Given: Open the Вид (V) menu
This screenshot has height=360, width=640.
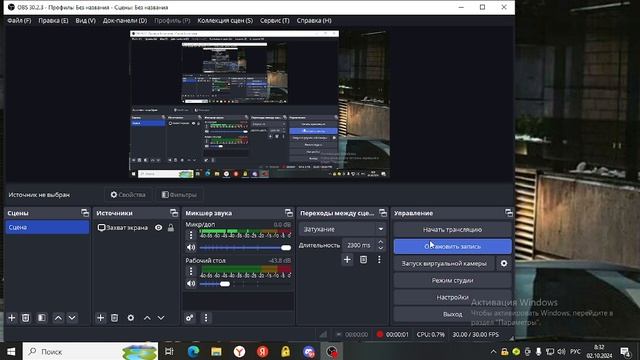Looking at the screenshot, I should tap(85, 20).
